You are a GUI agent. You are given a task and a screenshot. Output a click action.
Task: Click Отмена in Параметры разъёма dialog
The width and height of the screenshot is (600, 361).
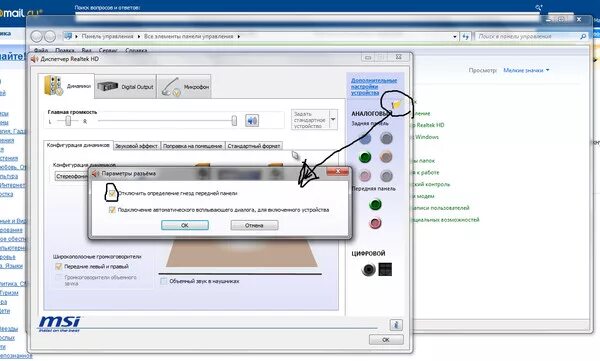coord(254,225)
